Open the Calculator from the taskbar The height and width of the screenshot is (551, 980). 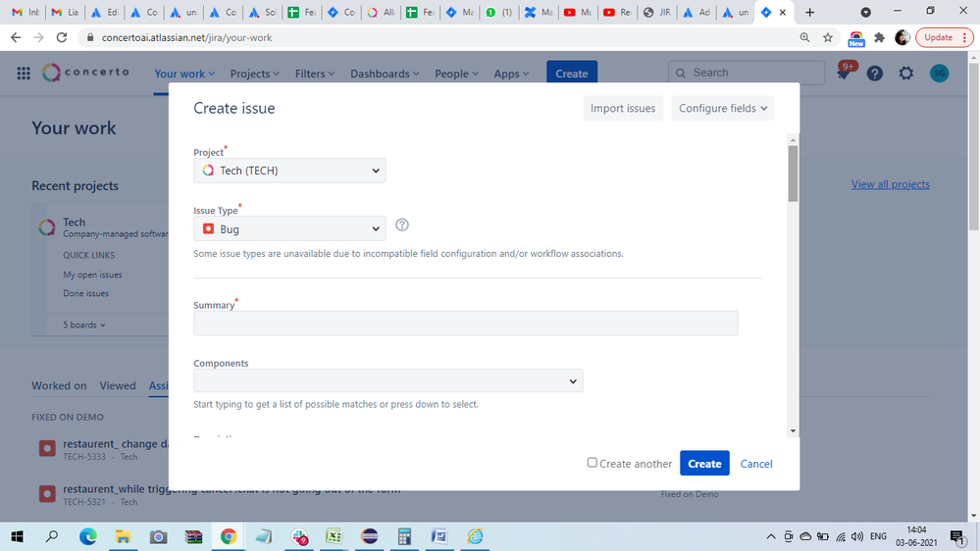click(x=404, y=536)
